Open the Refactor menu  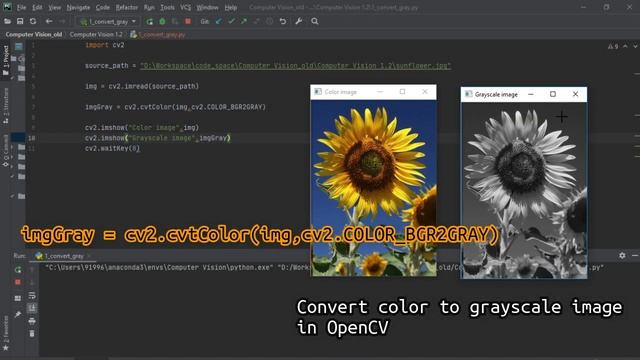(x=127, y=7)
